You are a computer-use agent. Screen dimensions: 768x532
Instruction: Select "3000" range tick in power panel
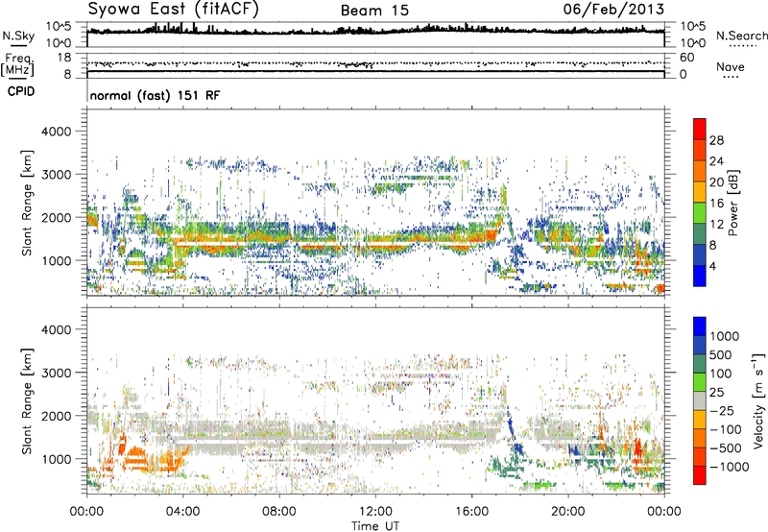pos(56,175)
